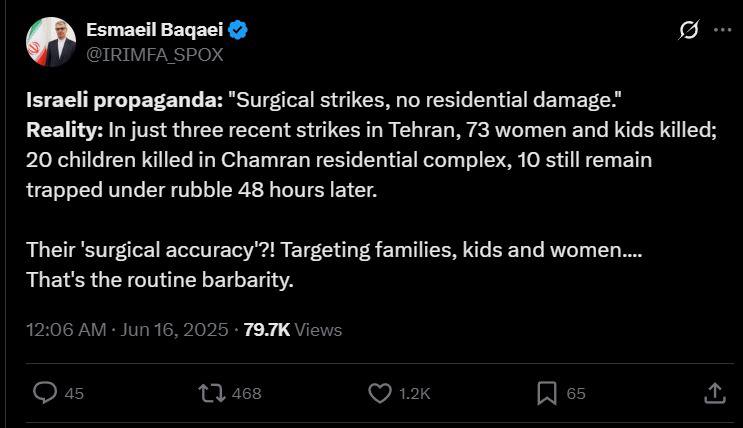743x428 pixels.
Task: Open Esmaeil Baqaei profile picture
Action: [51, 42]
